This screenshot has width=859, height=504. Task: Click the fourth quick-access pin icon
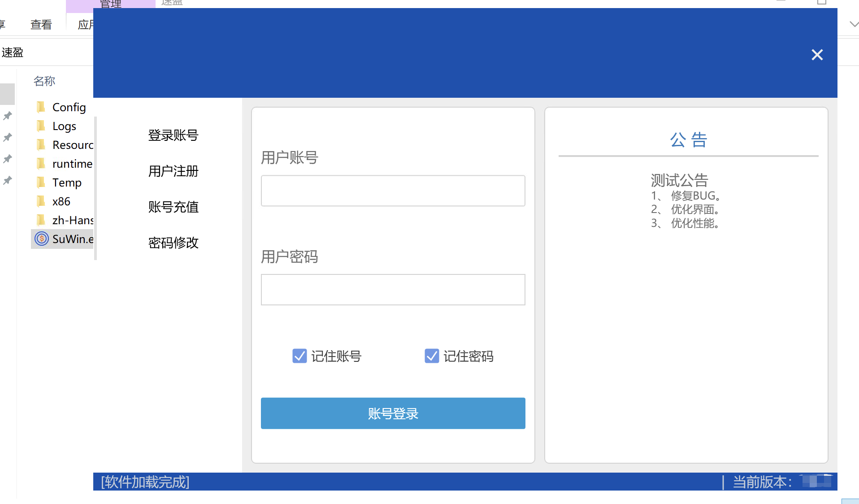pyautogui.click(x=8, y=180)
